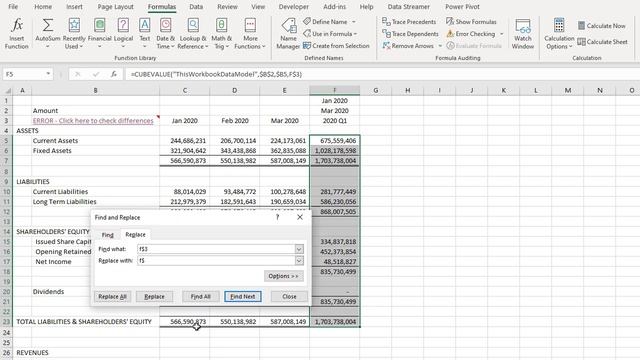The height and width of the screenshot is (360, 640).
Task: Open the Financial functions library
Action: (99, 34)
